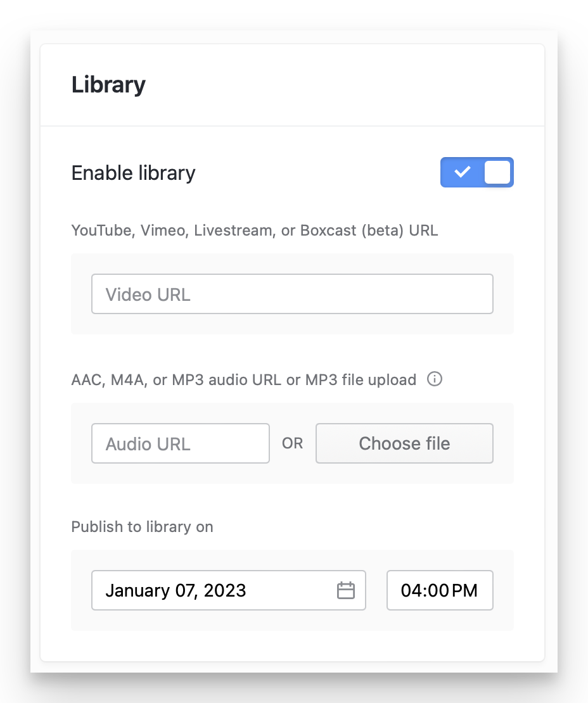
Task: Click the Publish to library on label
Action: (142, 527)
